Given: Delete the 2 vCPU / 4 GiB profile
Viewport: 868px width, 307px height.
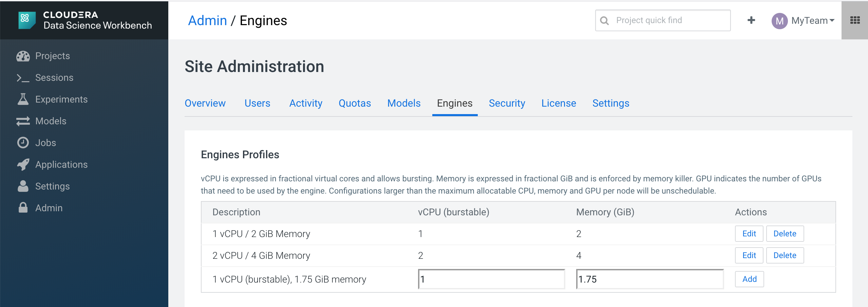Looking at the screenshot, I should pyautogui.click(x=785, y=255).
